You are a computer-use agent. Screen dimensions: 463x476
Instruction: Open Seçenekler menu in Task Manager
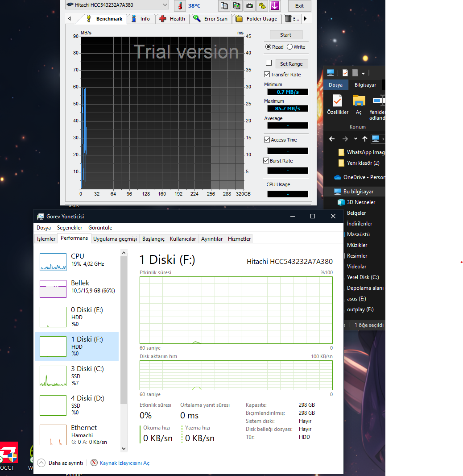coord(70,228)
